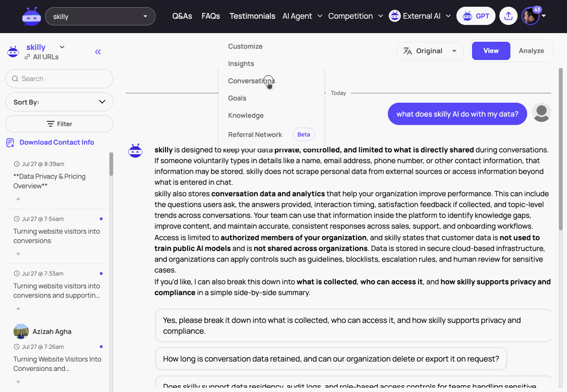The height and width of the screenshot is (392, 567).
Task: Click the translate icon beside Original
Action: [x=408, y=51]
